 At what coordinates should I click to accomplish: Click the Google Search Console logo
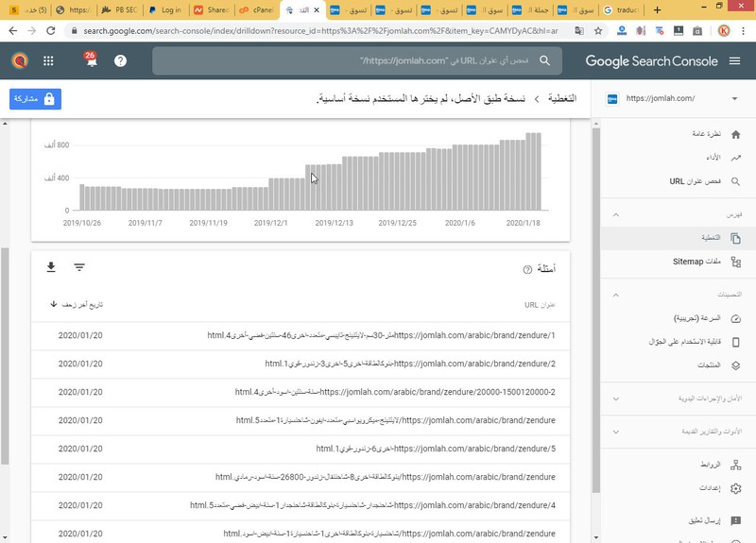click(651, 60)
